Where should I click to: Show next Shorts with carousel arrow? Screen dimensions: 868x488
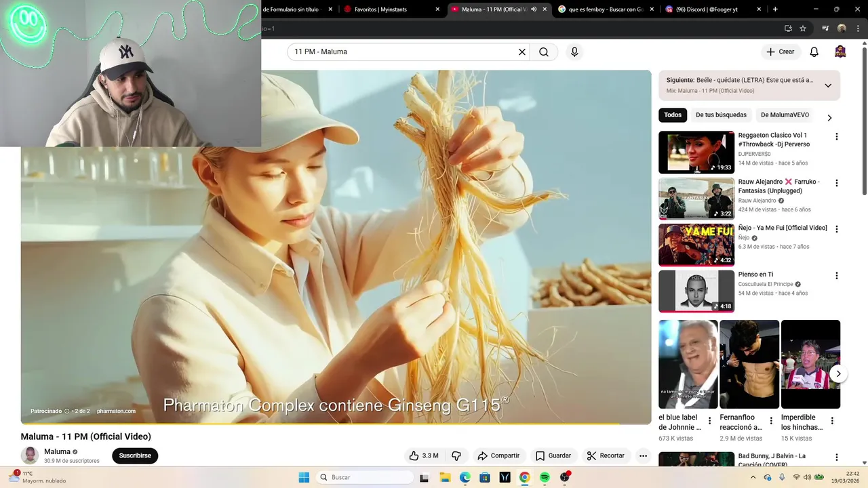(838, 373)
